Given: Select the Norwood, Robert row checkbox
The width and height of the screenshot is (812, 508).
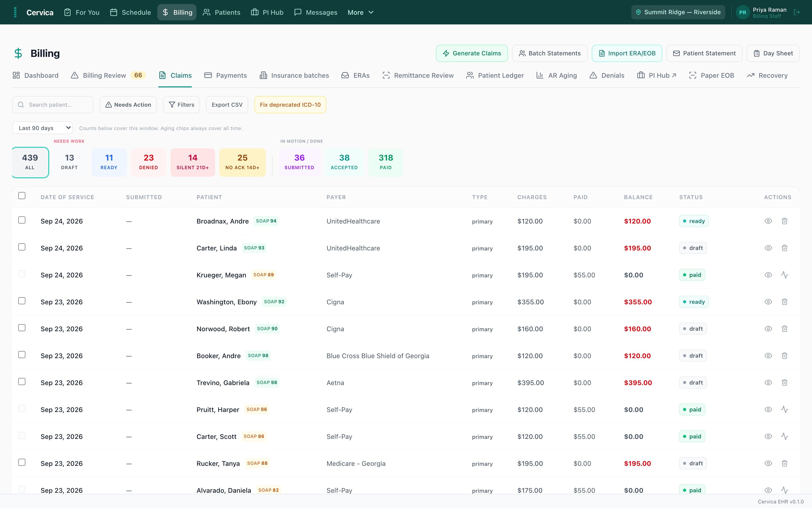Looking at the screenshot, I should point(22,328).
